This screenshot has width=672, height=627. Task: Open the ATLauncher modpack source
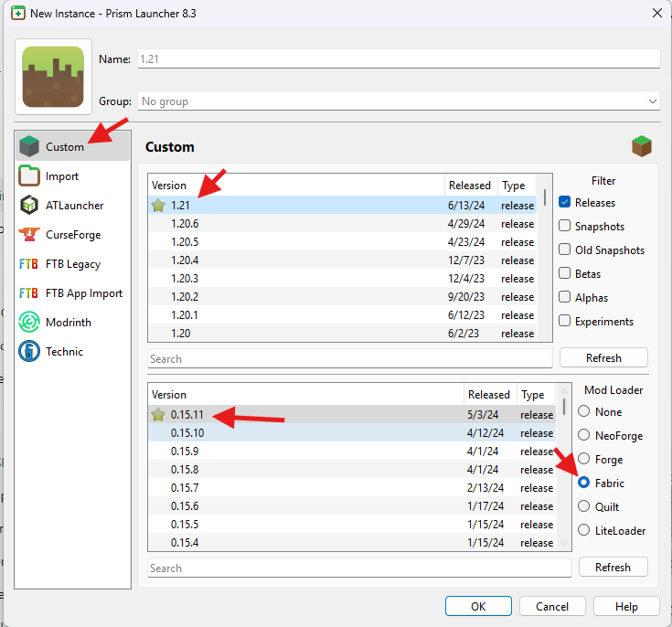tap(72, 206)
